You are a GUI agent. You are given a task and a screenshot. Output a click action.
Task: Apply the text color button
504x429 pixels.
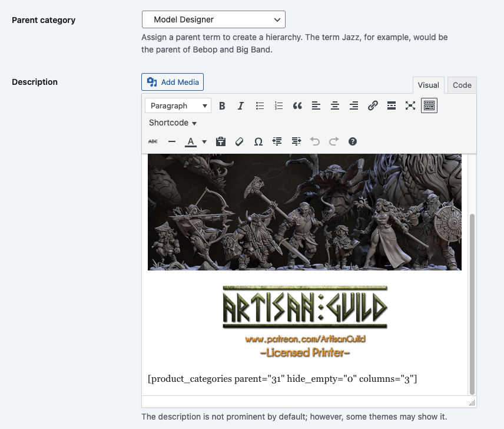point(191,141)
